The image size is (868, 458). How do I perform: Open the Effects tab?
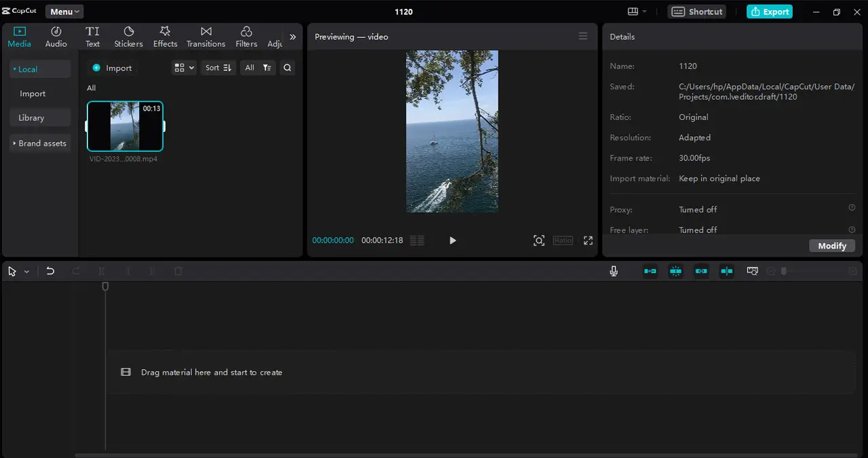[165, 37]
